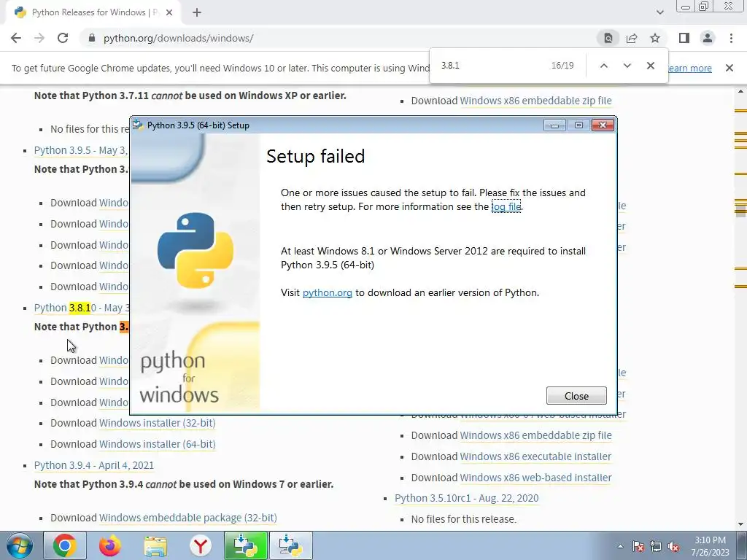Open the Chrome profile menu
The image size is (747, 560).
pyautogui.click(x=708, y=38)
